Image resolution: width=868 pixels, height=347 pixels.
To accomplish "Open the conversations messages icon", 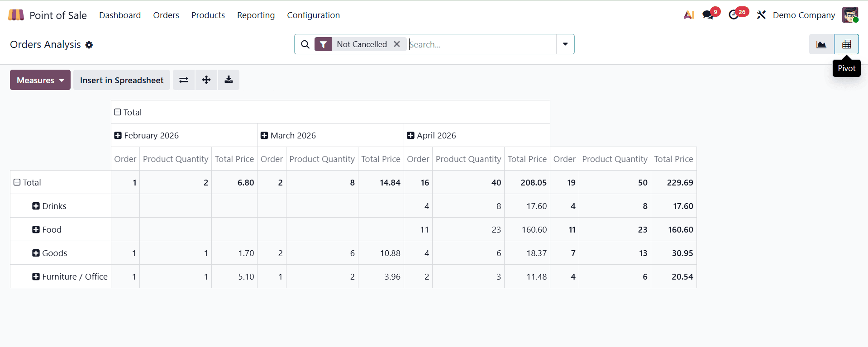I will 708,15.
